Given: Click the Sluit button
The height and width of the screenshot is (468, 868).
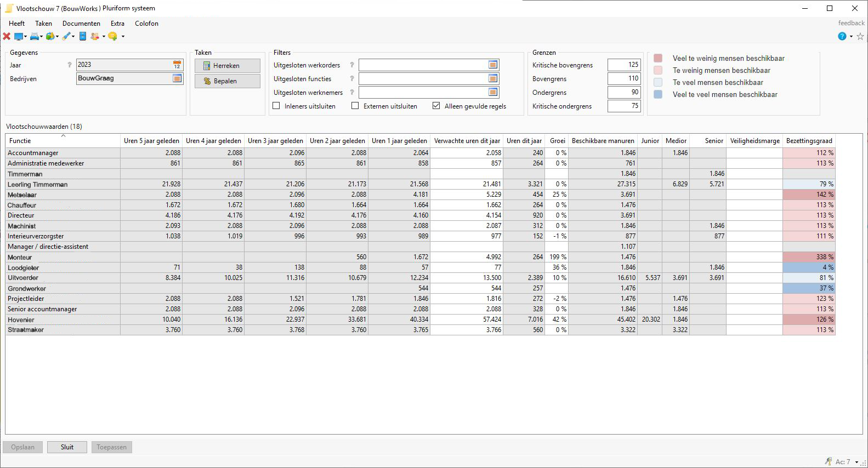Looking at the screenshot, I should point(67,447).
